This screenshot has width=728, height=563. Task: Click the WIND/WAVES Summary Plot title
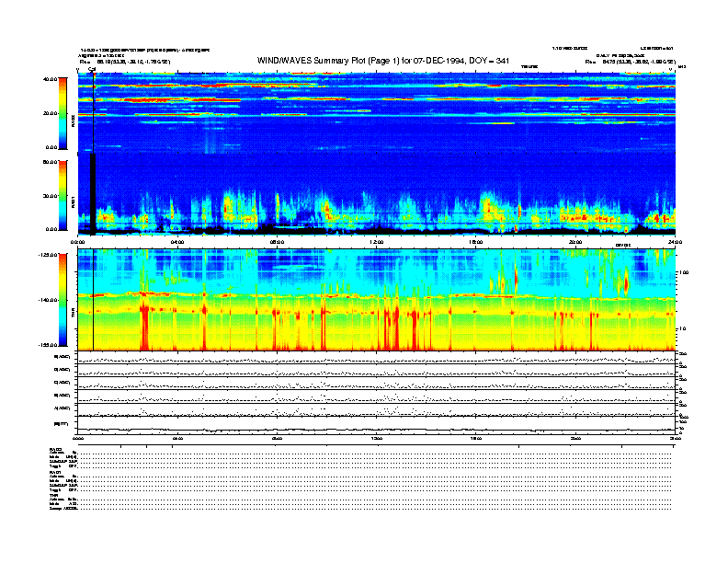pos(383,61)
